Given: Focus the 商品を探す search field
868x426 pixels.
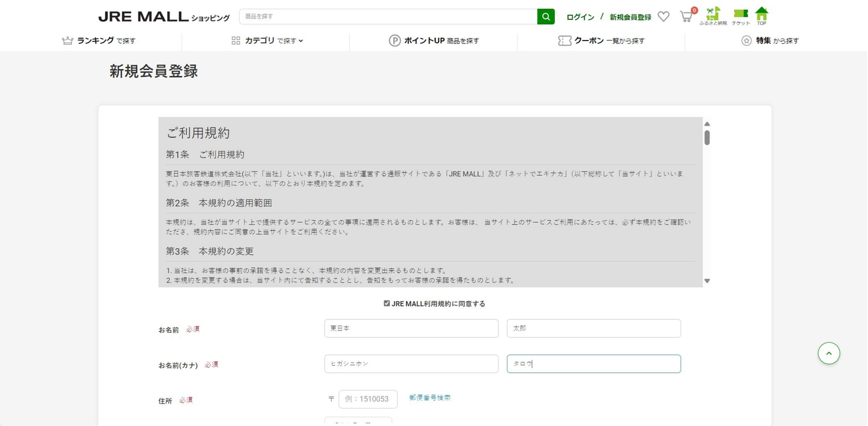Looking at the screenshot, I should 388,17.
